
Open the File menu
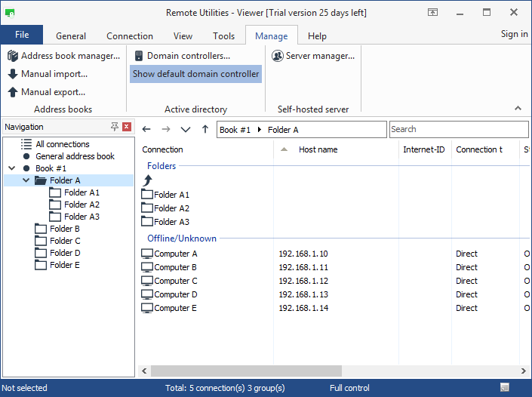click(x=22, y=35)
